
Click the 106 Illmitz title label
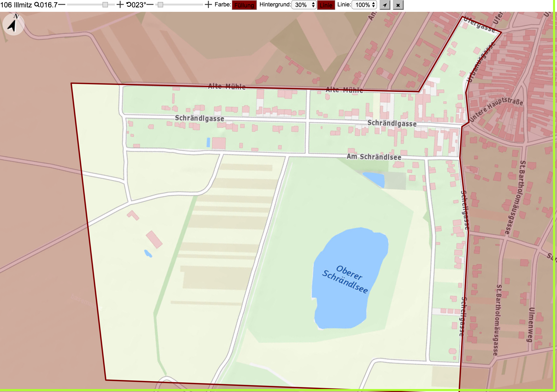coord(16,5)
